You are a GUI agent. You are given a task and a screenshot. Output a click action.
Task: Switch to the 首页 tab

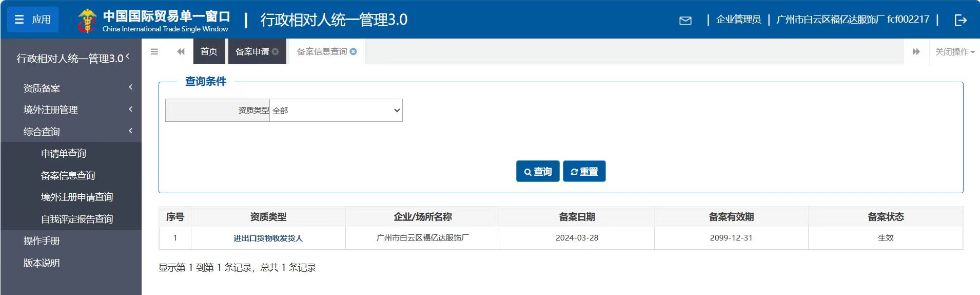pyautogui.click(x=209, y=51)
